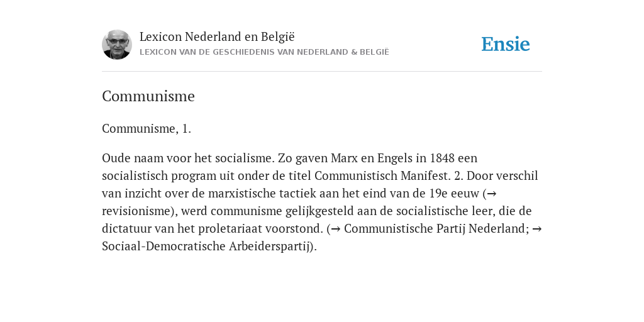Click the arrow before Communistische Partij Nederland
The width and height of the screenshot is (644, 322).
point(336,229)
